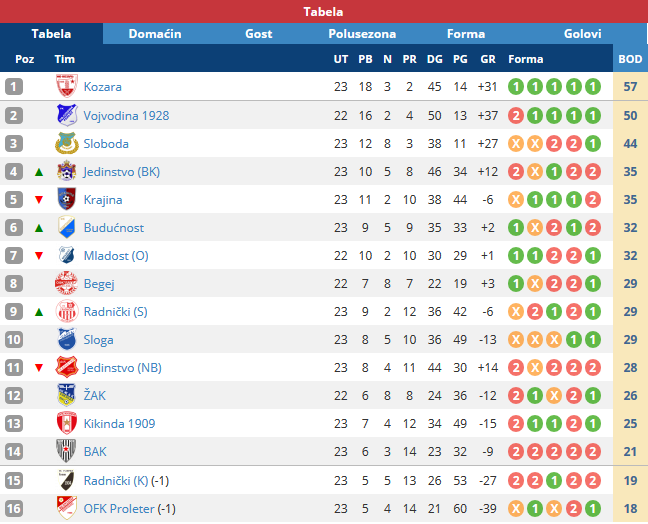Open the Mladost (O) team page

point(116,255)
